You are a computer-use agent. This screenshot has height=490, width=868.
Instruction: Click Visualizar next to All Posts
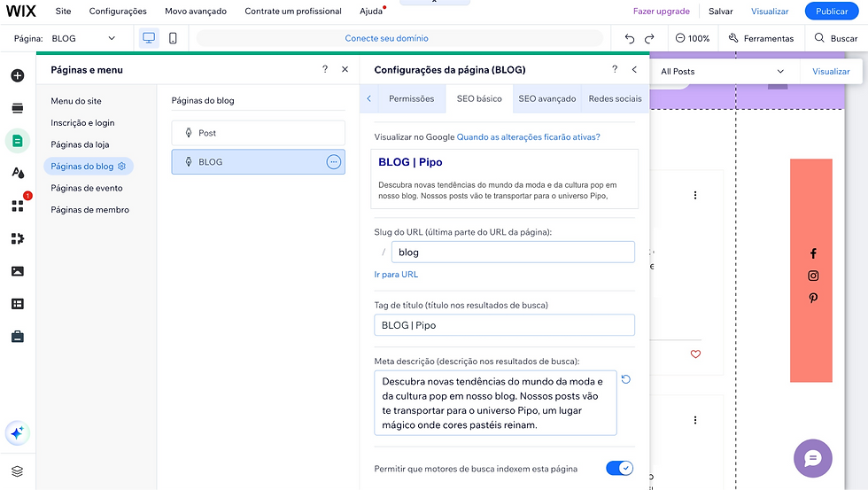(x=831, y=72)
